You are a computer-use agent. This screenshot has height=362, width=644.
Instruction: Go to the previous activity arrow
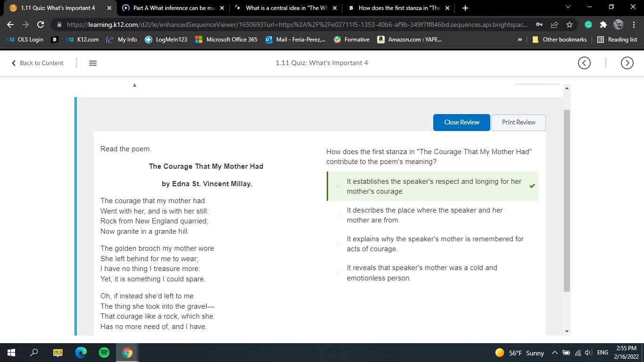coord(584,63)
